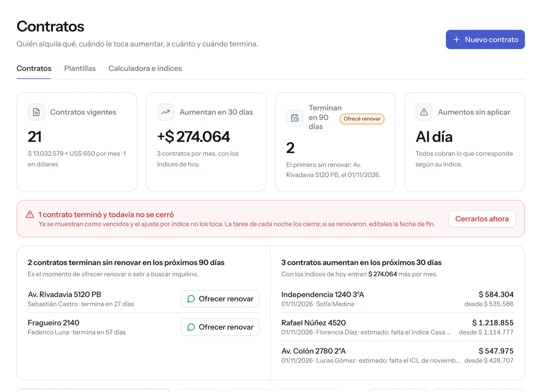The height and width of the screenshot is (392, 542).
Task: Click 'desde $ 1.114.777' under Rafael Núñez
Action: pyautogui.click(x=486, y=332)
